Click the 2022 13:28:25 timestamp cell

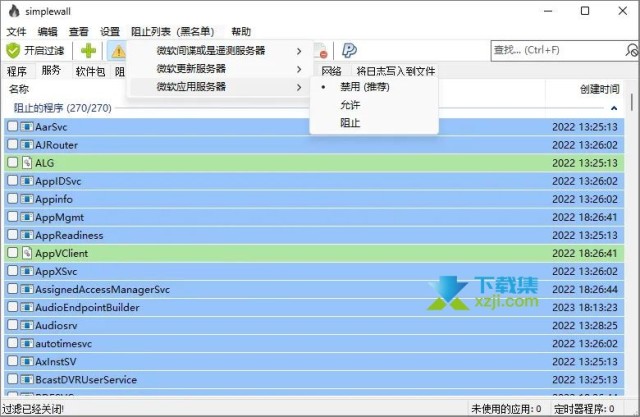585,325
